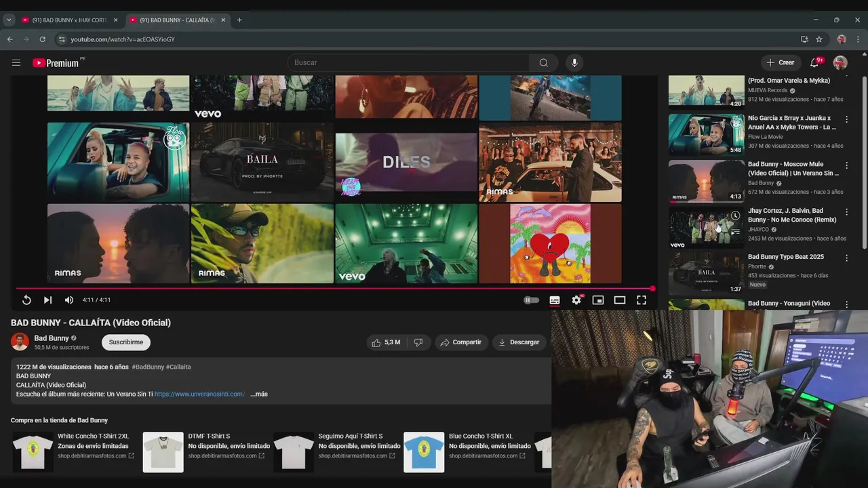Viewport: 868px width, 488px height.
Task: Open the Moscow Mule sidebar thumbnail
Action: pyautogui.click(x=706, y=181)
